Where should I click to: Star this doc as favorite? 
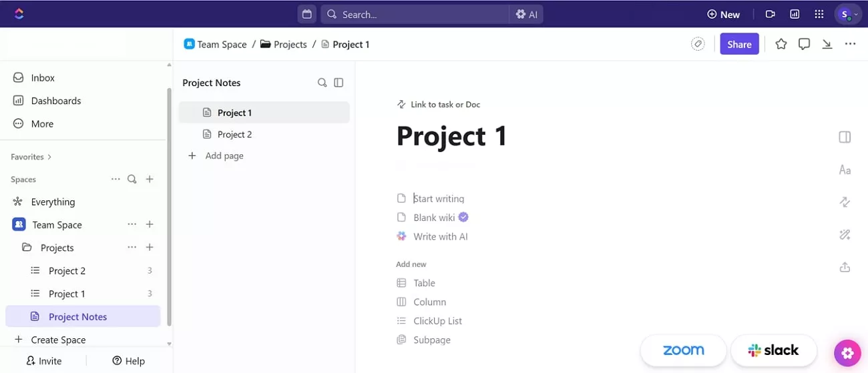point(781,44)
